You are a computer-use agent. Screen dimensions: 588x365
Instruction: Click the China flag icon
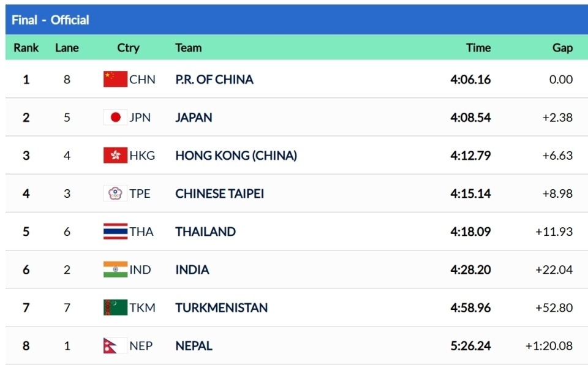(x=115, y=79)
